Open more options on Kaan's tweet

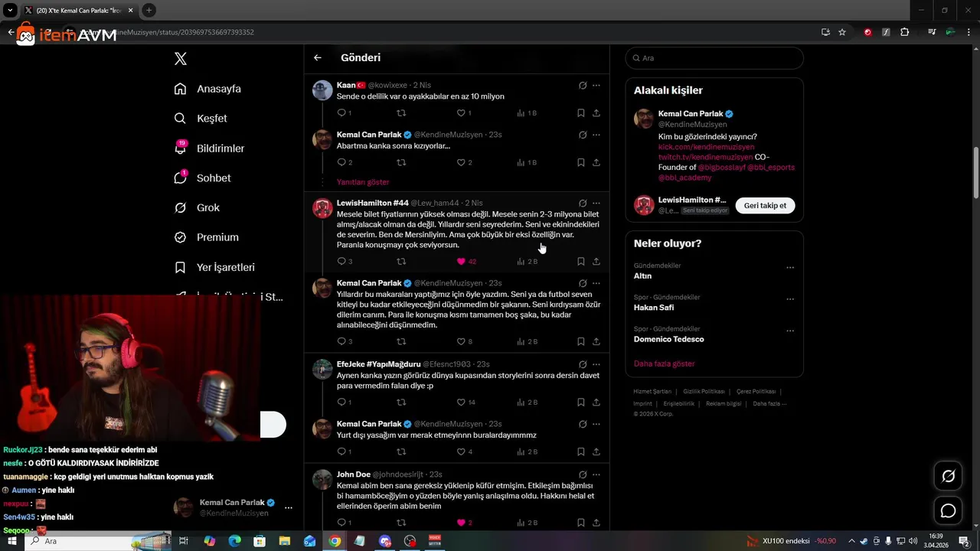(596, 85)
